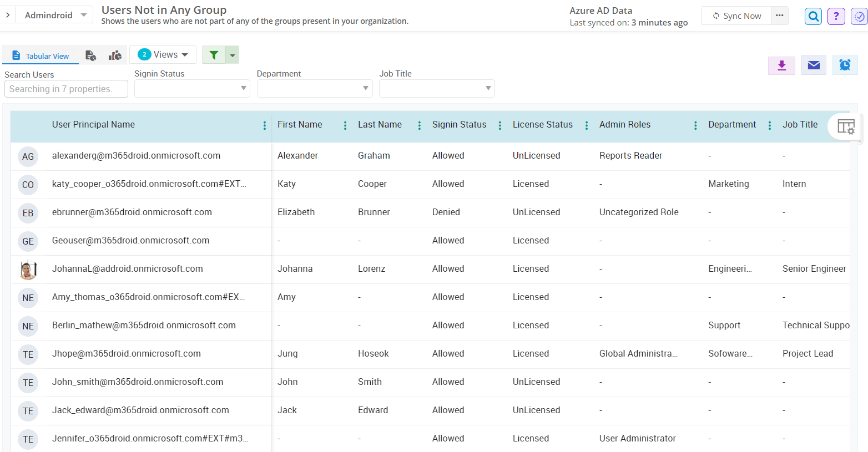This screenshot has width=868, height=452.
Task: Expand the Signin Status filter dropdown
Action: click(191, 88)
